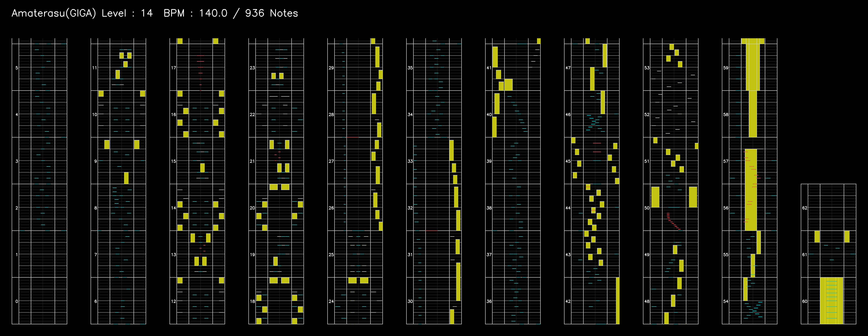Select measure number 11 label
The image size is (868, 336).
point(94,68)
